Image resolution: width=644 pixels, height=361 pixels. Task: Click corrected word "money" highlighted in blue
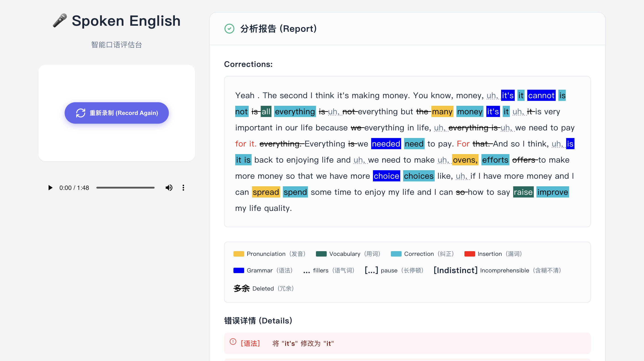click(470, 111)
